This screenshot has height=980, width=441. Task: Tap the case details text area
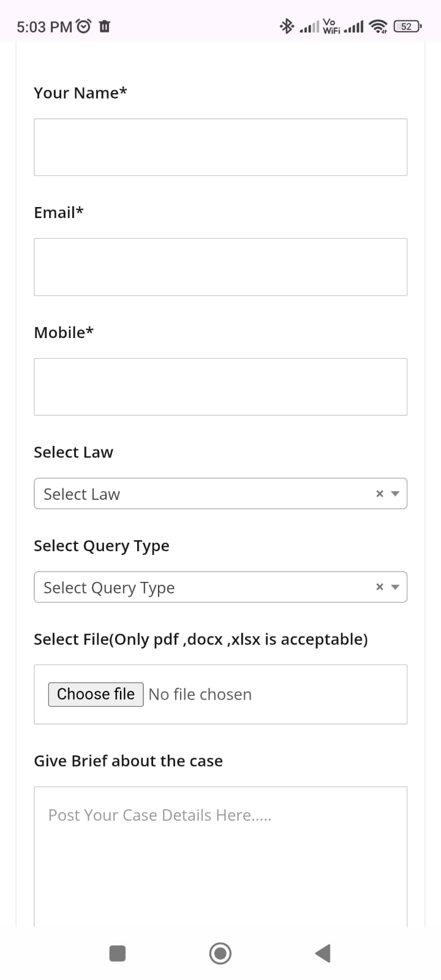pos(221,858)
